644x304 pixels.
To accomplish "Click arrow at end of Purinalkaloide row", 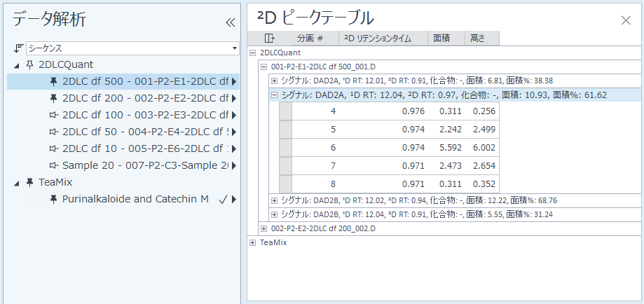I will point(234,200).
